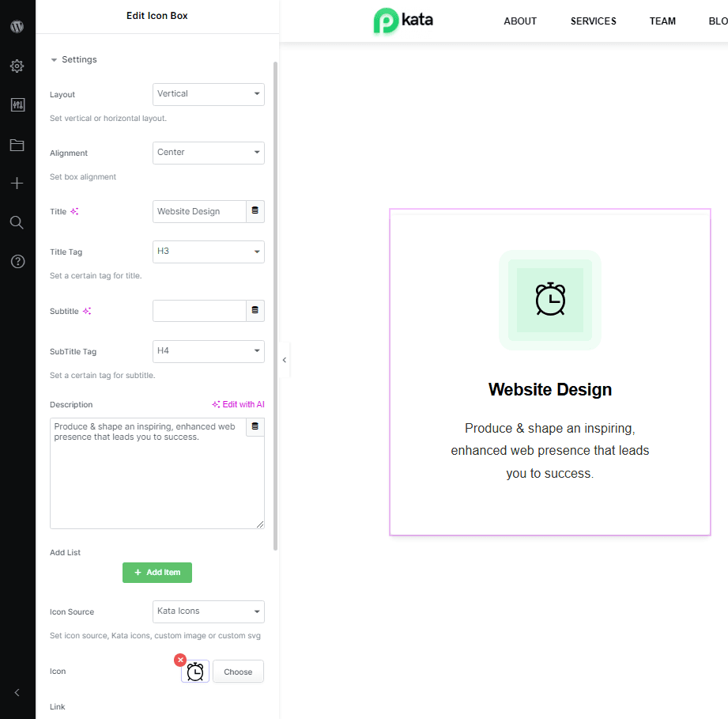Open the folder icon in the left sidebar
Viewport: 728px width, 719px height.
click(17, 144)
